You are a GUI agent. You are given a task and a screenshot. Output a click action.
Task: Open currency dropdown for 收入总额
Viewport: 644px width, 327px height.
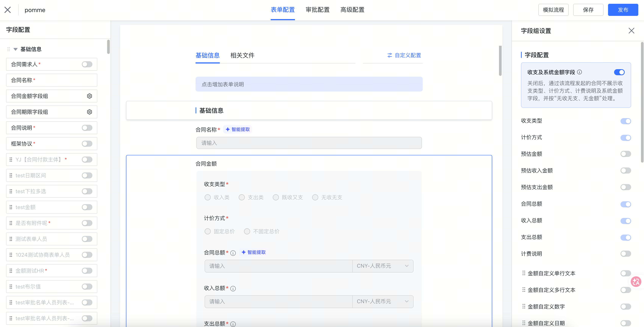pyautogui.click(x=383, y=301)
